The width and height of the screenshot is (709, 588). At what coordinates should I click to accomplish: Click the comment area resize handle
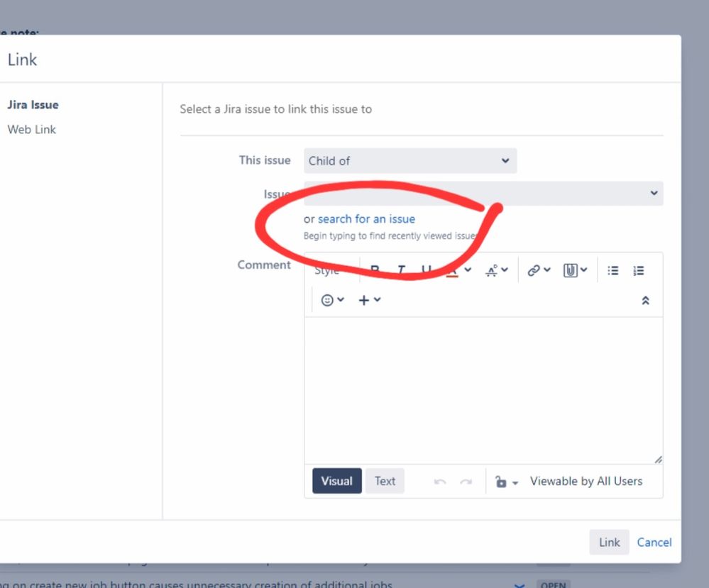[x=658, y=460]
